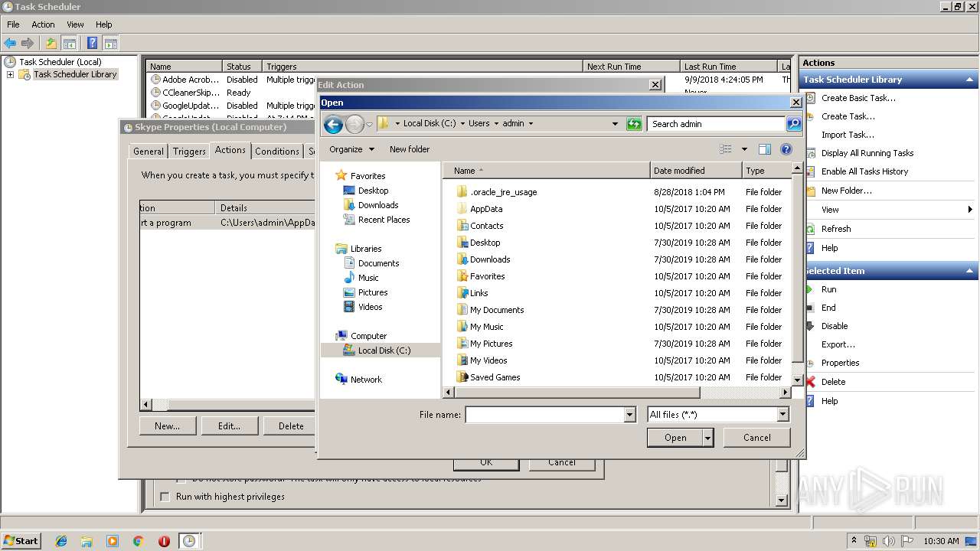980x551 pixels.
Task: Switch to the Triggers tab
Action: (x=189, y=152)
